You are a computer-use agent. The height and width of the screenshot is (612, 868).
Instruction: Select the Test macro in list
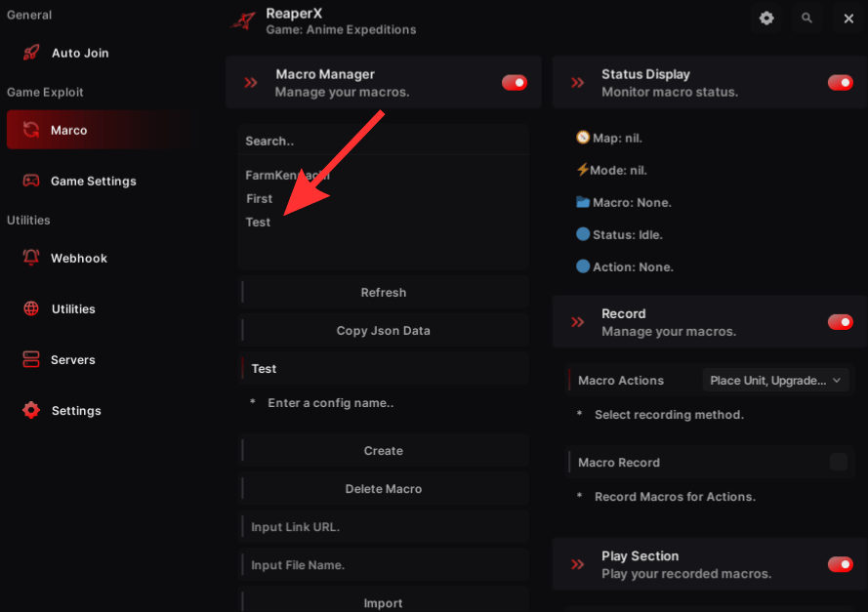click(258, 222)
